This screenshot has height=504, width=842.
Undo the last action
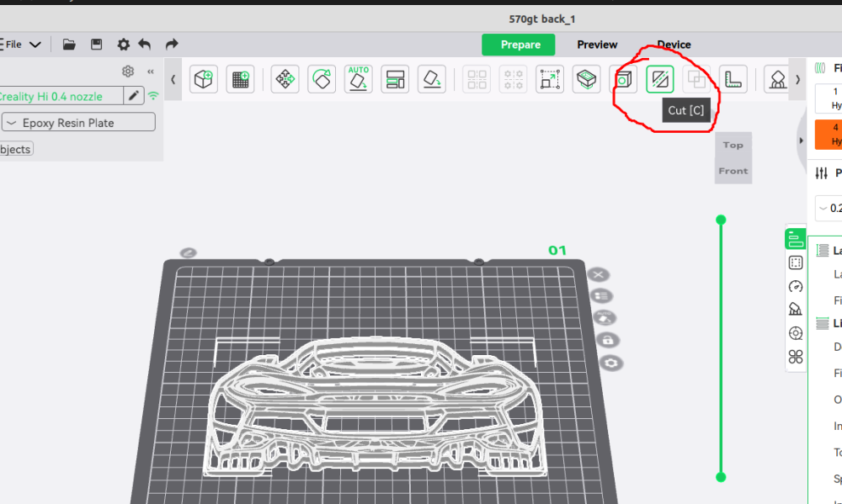[145, 45]
